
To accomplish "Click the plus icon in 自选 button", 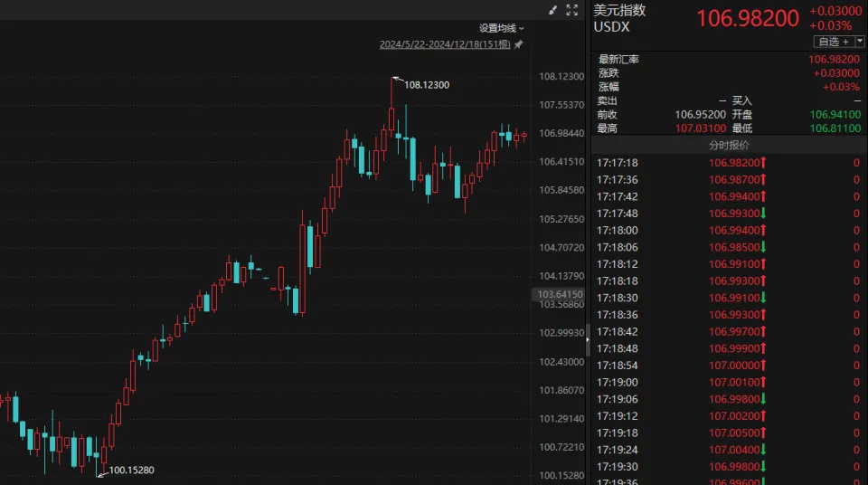I will (845, 42).
